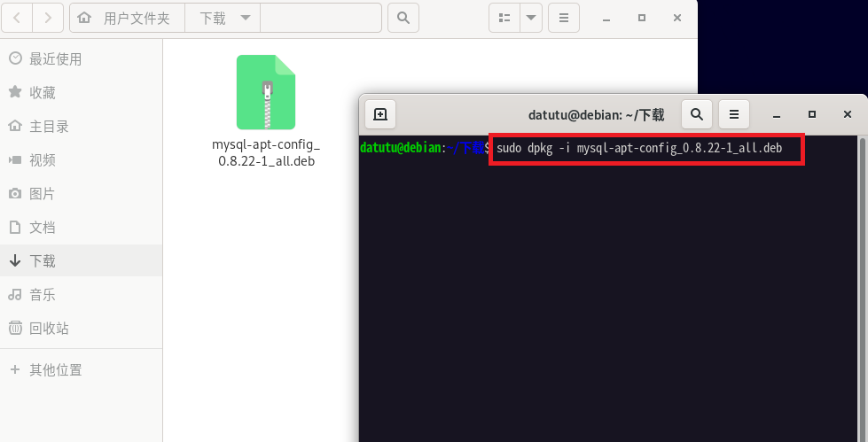
Task: Open new terminal tab button
Action: pos(380,114)
